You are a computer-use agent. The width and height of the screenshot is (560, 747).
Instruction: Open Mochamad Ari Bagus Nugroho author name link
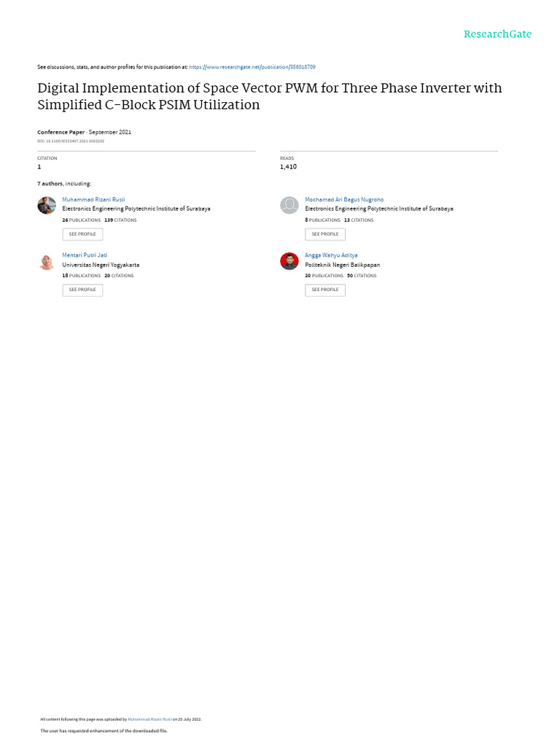click(344, 200)
